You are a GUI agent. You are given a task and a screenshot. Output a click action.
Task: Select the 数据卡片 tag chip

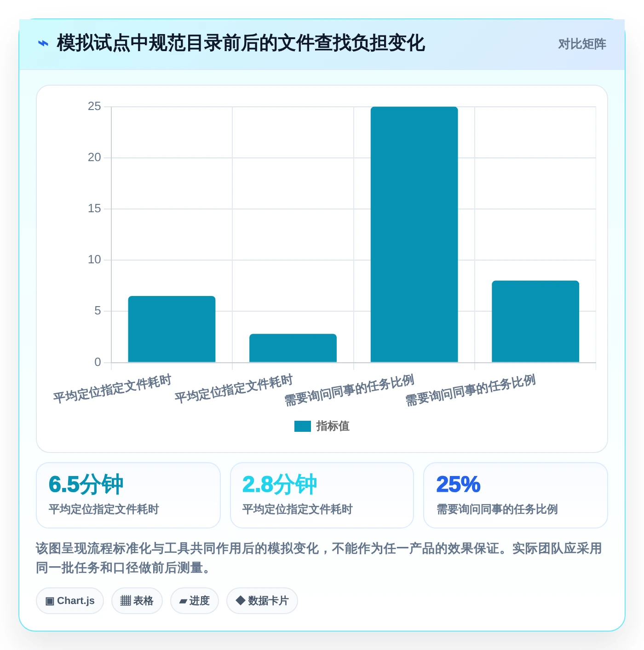(x=262, y=601)
